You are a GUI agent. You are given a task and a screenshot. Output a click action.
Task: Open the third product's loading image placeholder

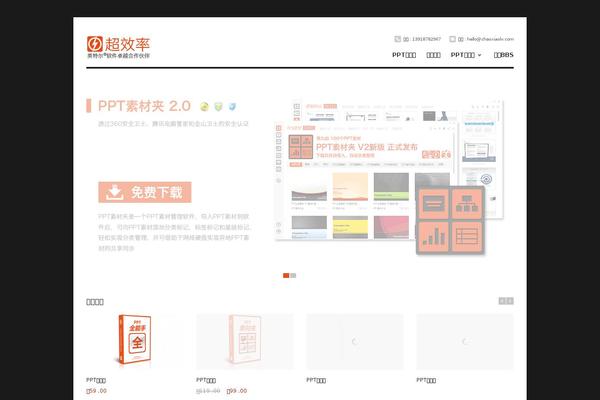click(x=355, y=341)
